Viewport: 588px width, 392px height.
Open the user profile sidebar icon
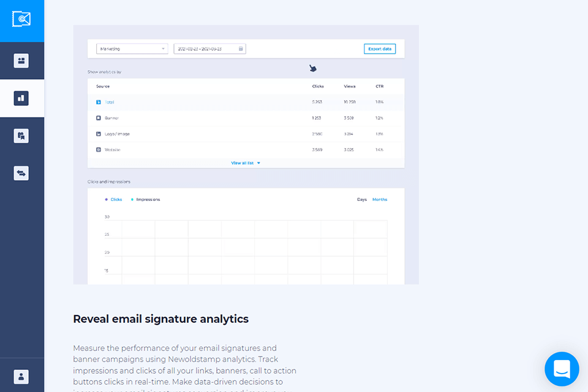21,377
